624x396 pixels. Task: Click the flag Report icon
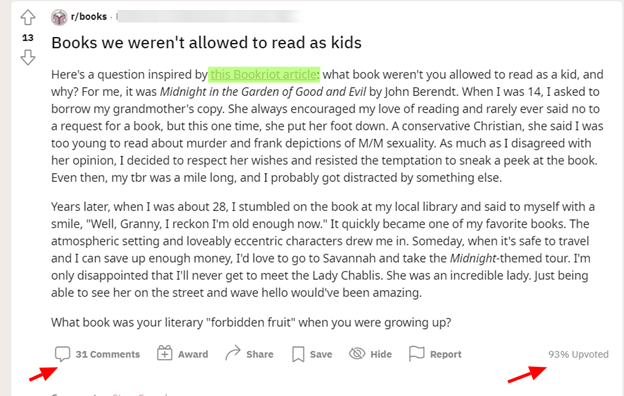point(417,353)
